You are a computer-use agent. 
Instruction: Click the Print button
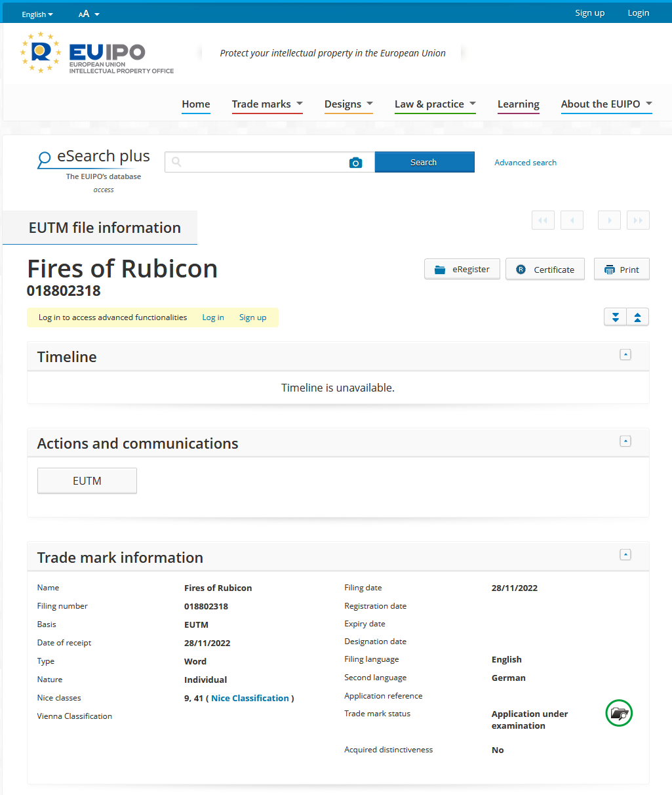point(622,269)
